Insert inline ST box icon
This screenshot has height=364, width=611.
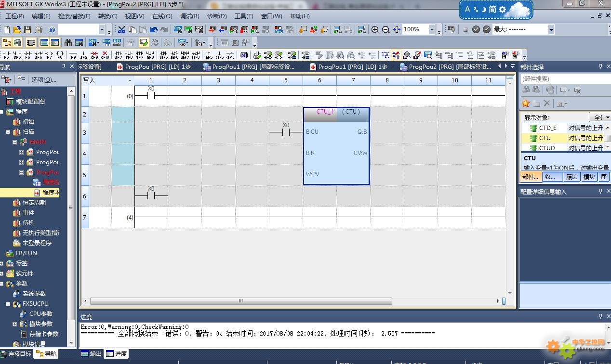[x=244, y=55]
